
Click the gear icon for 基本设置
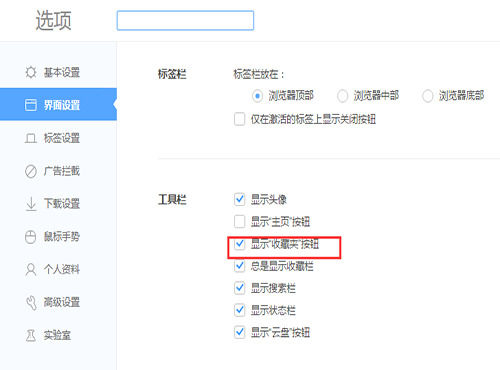31,72
